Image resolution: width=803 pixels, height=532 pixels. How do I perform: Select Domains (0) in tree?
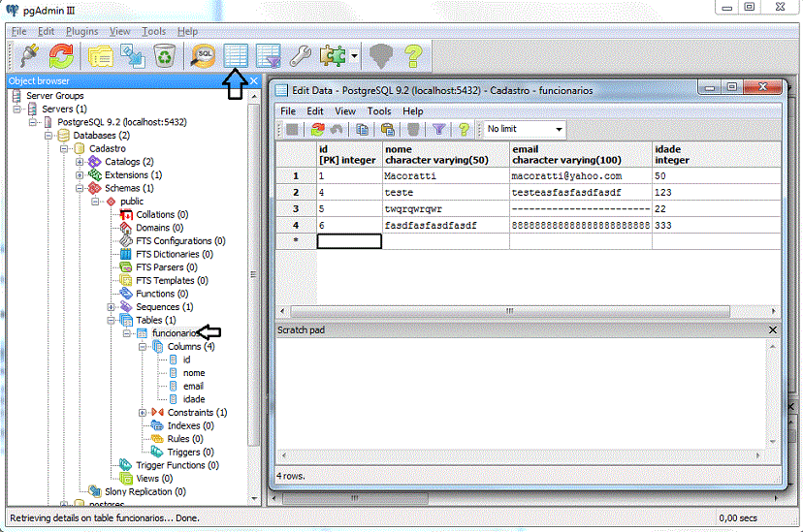pyautogui.click(x=159, y=228)
